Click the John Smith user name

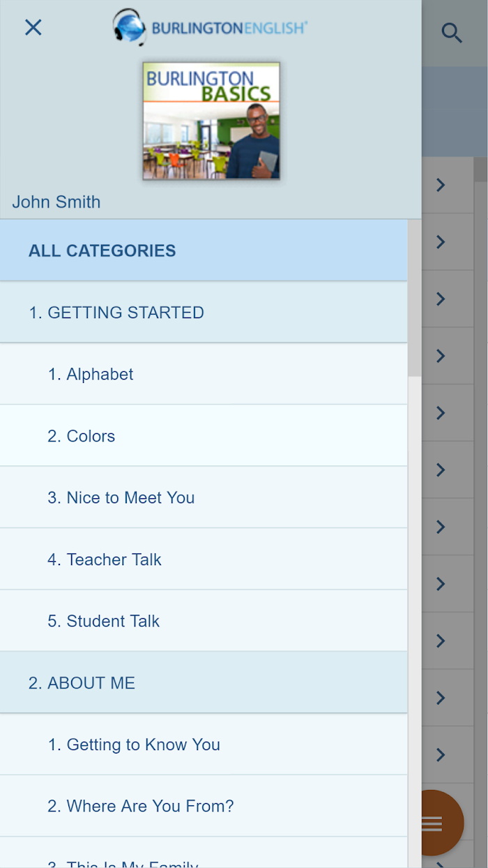pyautogui.click(x=56, y=202)
